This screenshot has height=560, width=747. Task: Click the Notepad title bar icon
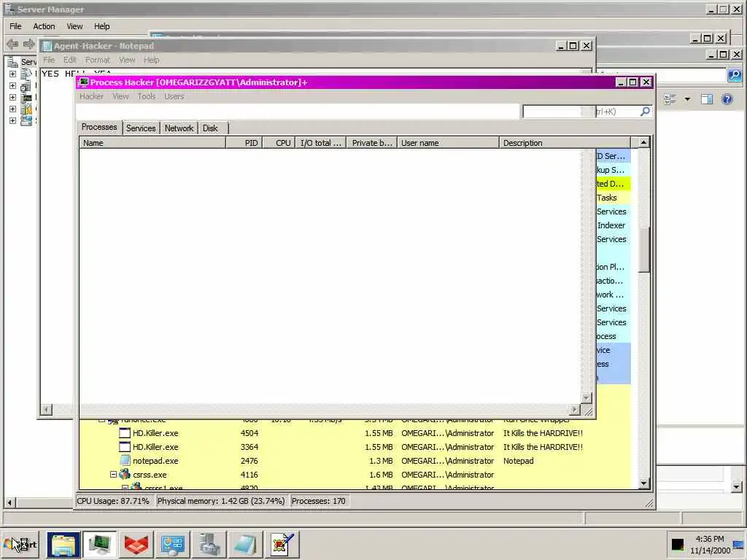(47, 46)
